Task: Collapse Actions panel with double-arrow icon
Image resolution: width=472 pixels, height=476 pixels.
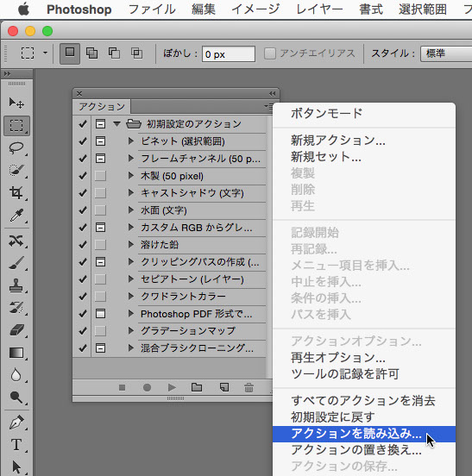Action: [x=272, y=93]
